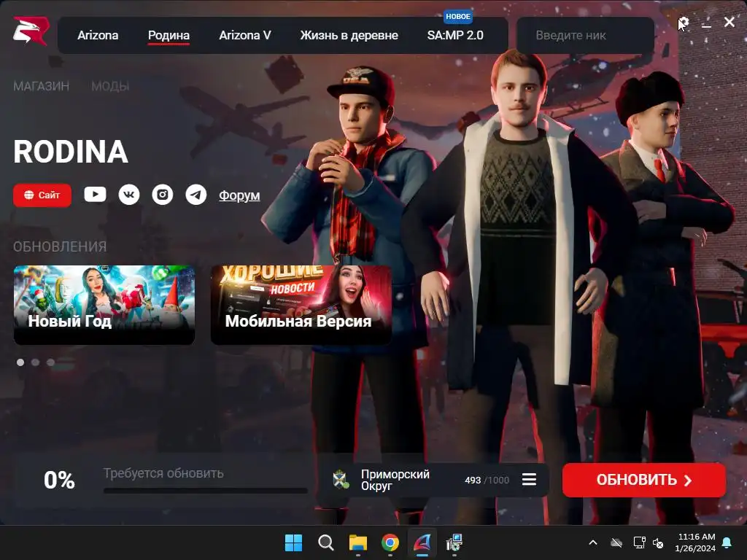Click the red Сайт button
Screen dimensions: 747x560
[x=42, y=195]
